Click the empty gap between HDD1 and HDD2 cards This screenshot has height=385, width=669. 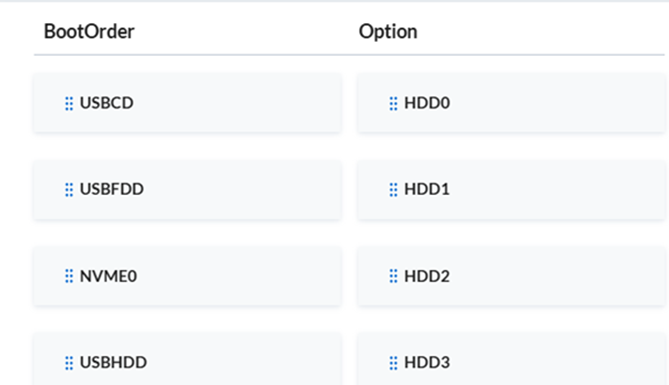point(511,233)
